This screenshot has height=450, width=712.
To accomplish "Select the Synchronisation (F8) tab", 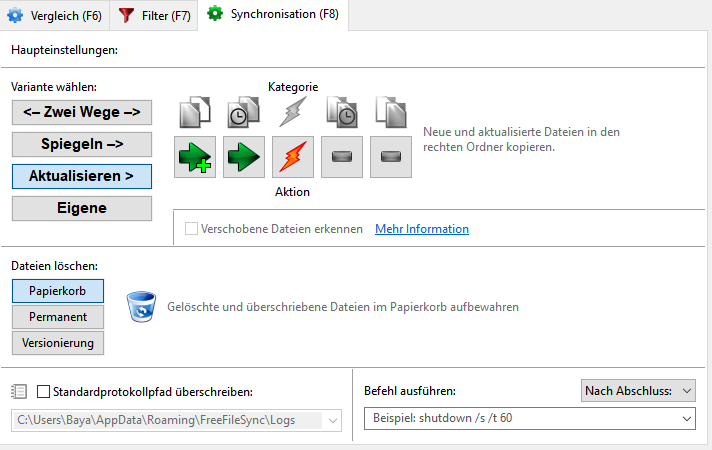I will coord(273,15).
